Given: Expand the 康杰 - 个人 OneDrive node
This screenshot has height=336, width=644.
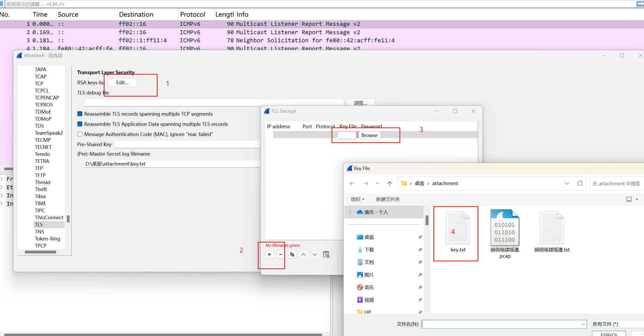Looking at the screenshot, I should coord(350,212).
